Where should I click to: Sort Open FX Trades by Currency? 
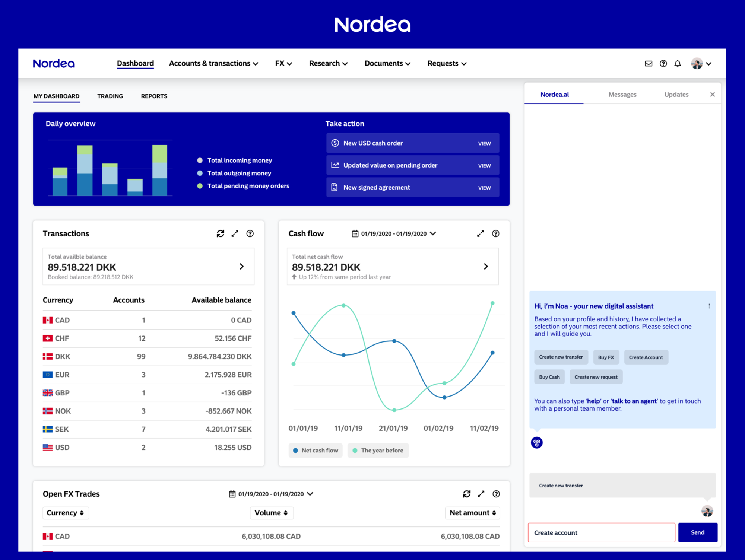point(66,513)
